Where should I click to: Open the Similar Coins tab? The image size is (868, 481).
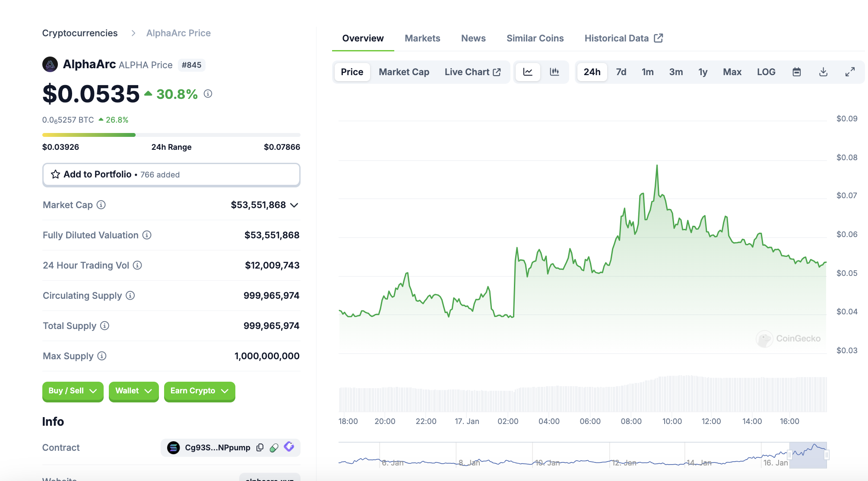click(x=535, y=38)
